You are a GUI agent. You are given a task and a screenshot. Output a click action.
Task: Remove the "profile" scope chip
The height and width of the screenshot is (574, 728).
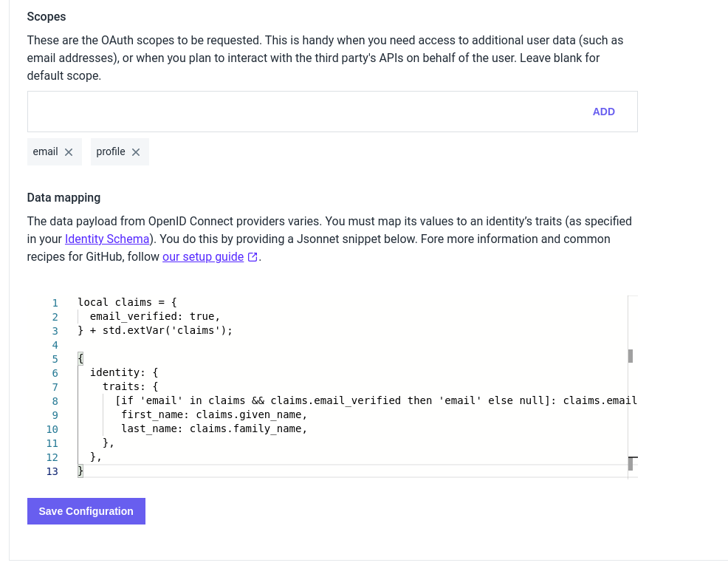(137, 151)
